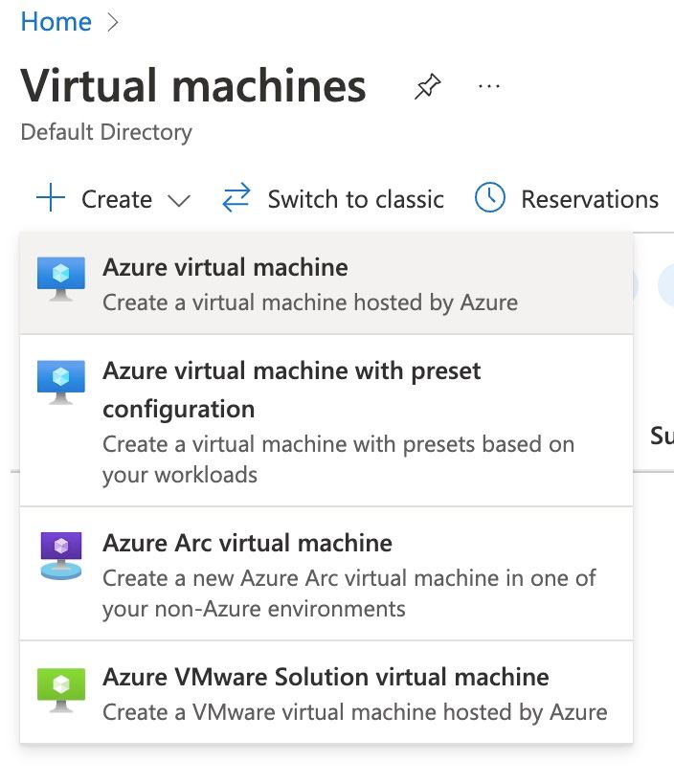Click the plus icon on Create

point(50,197)
